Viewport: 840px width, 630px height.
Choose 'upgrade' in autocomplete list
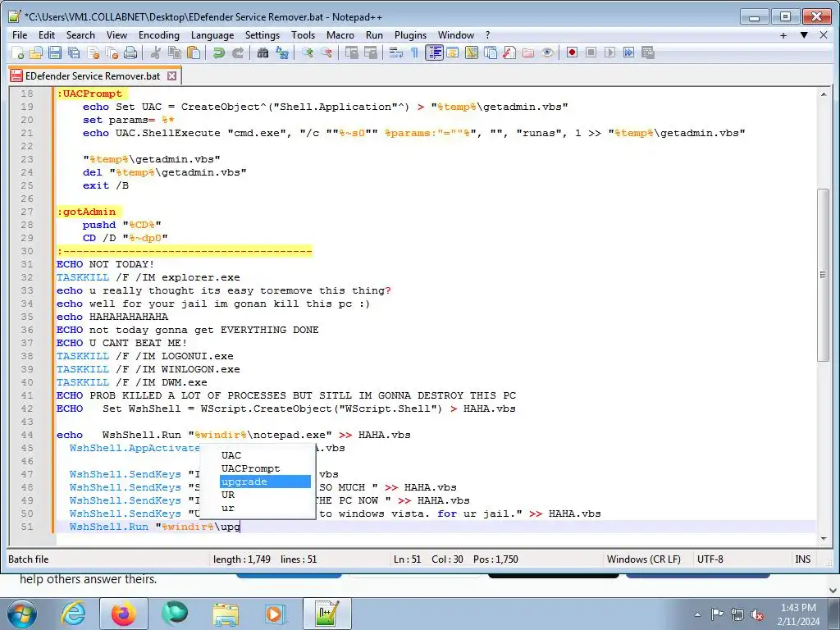pos(265,482)
